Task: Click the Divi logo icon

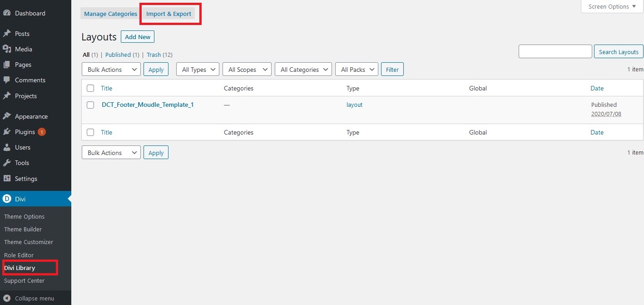Action: click(x=7, y=199)
